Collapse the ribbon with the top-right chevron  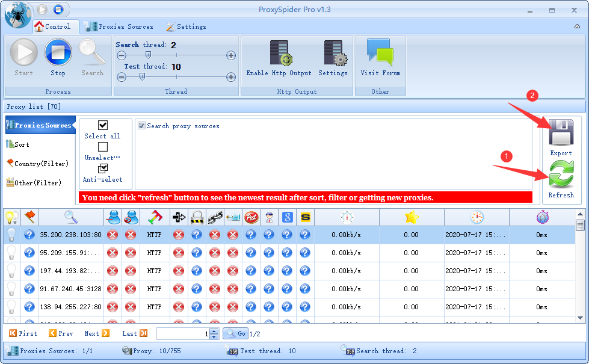[577, 26]
